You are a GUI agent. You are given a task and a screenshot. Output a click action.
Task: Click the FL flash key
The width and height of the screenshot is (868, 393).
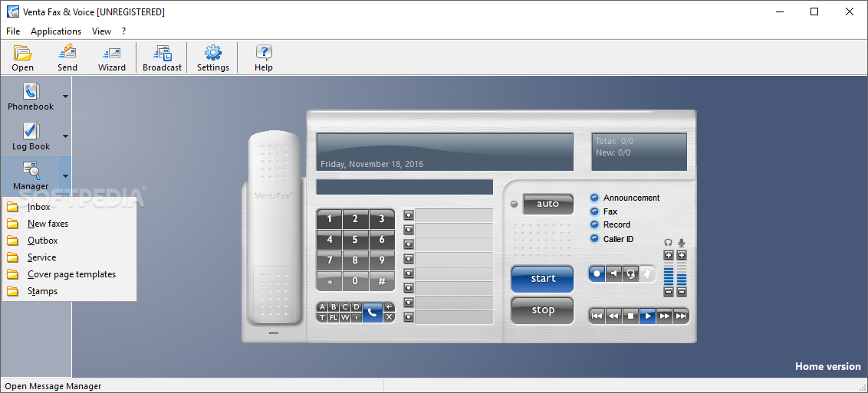pos(334,317)
